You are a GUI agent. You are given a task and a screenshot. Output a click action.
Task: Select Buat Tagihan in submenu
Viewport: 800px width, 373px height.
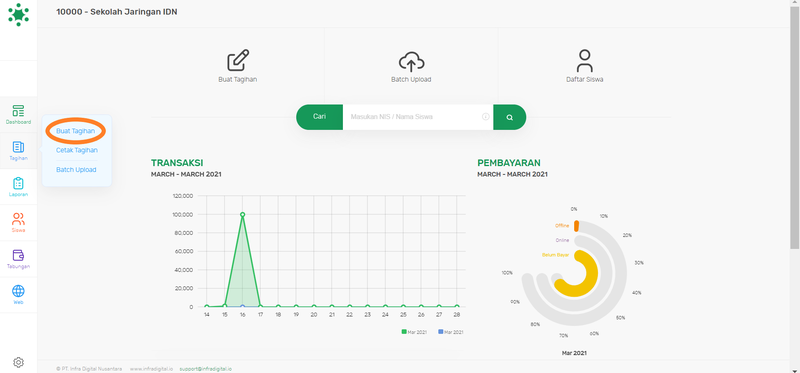coord(76,131)
